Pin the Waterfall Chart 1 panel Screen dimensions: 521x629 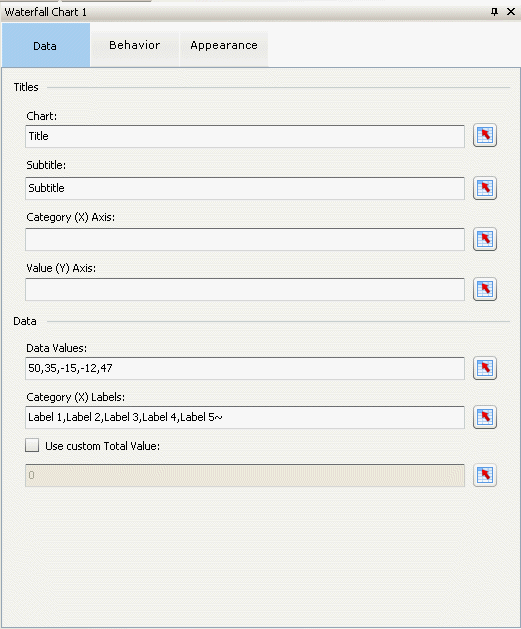(494, 12)
